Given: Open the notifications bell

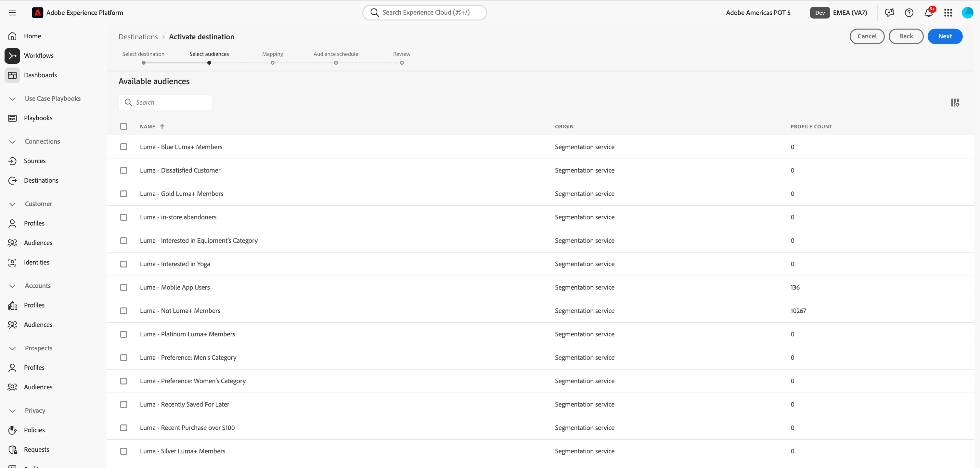Looking at the screenshot, I should pos(928,13).
